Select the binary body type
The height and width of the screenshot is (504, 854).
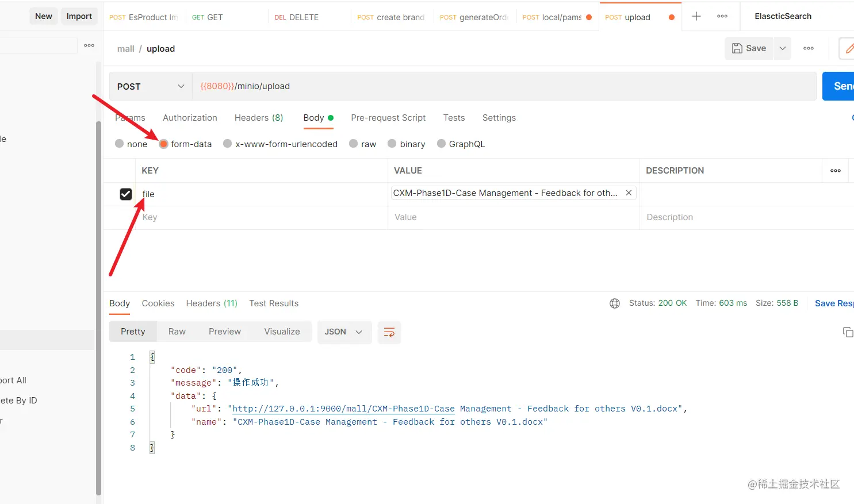click(x=392, y=144)
